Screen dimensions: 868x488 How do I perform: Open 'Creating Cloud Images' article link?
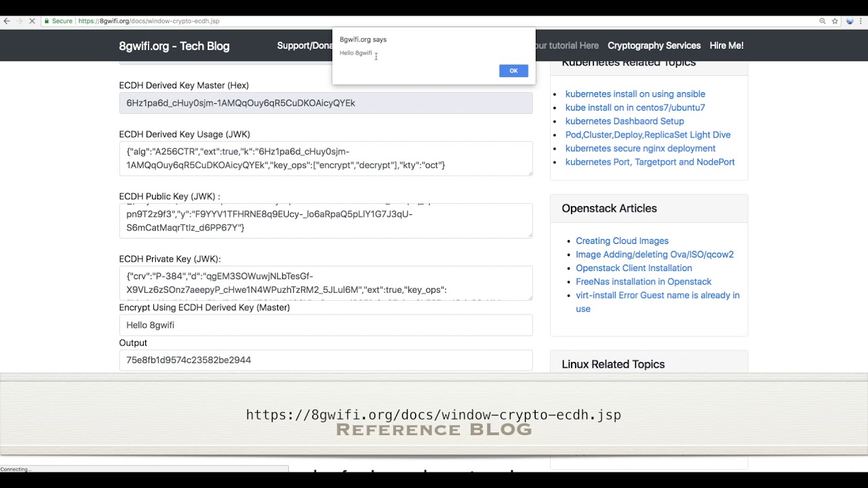622,241
